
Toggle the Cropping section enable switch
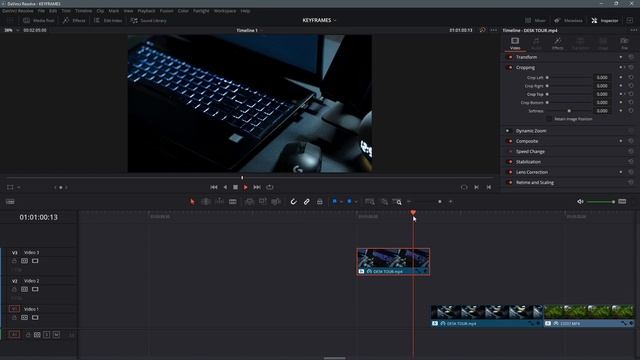[x=510, y=67]
